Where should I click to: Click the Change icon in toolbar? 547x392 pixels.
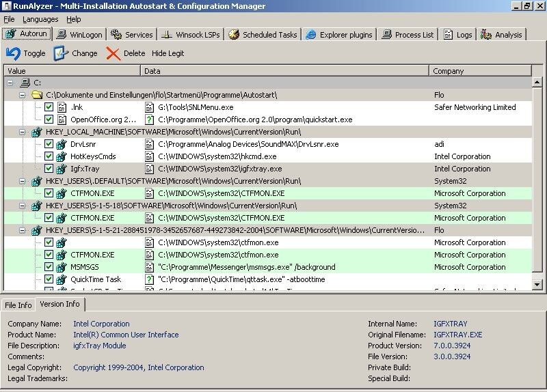point(61,53)
